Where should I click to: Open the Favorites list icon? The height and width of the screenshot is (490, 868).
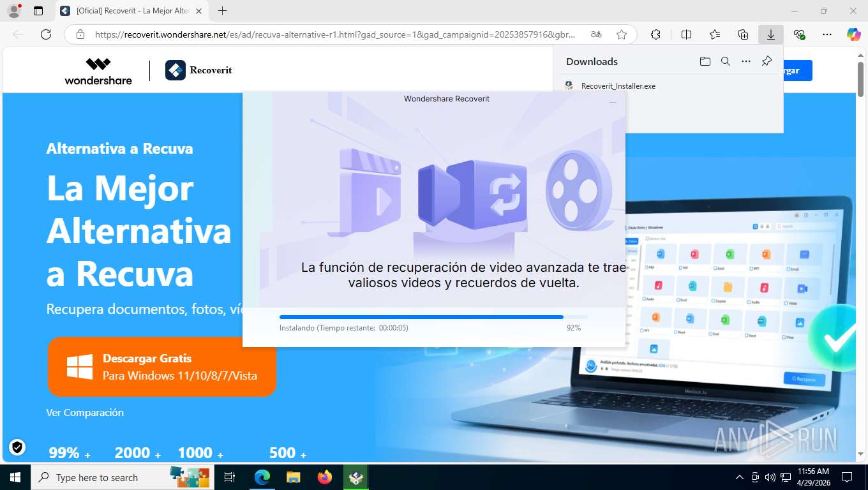click(x=715, y=34)
